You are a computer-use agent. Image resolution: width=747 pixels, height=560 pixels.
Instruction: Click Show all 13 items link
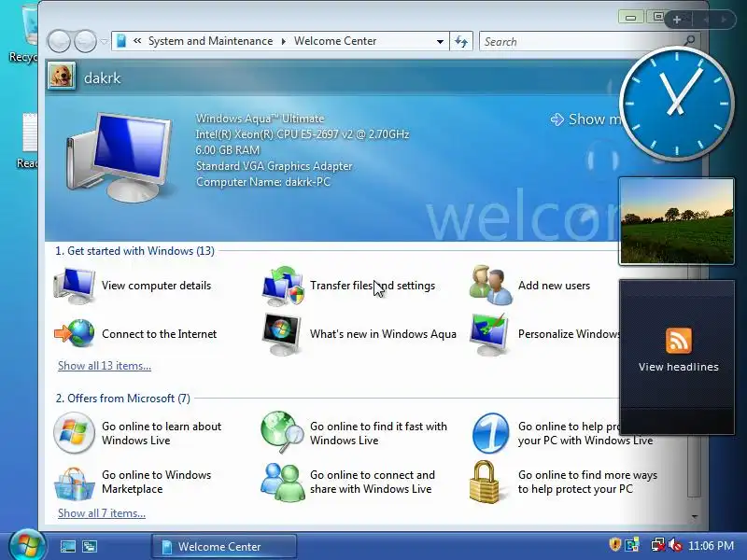(x=105, y=366)
